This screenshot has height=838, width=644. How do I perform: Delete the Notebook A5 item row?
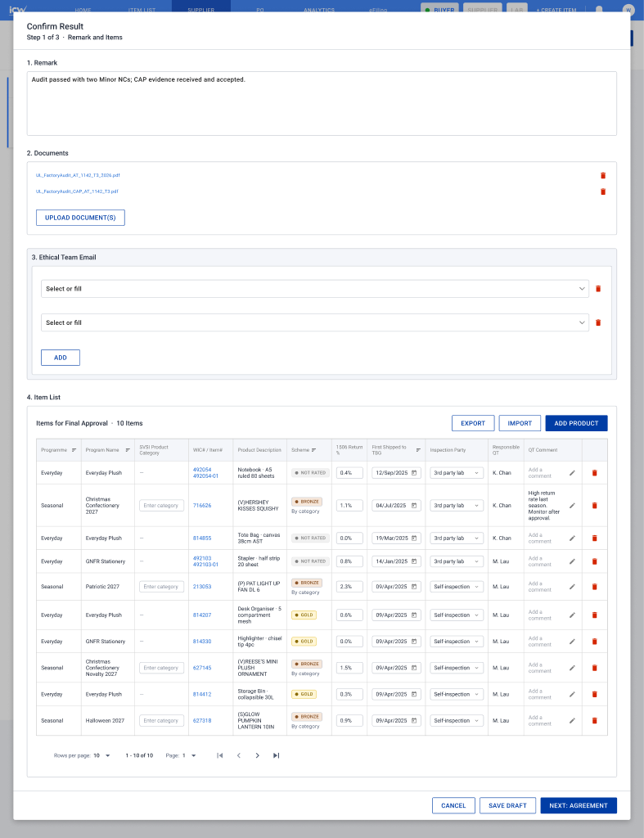pos(594,473)
